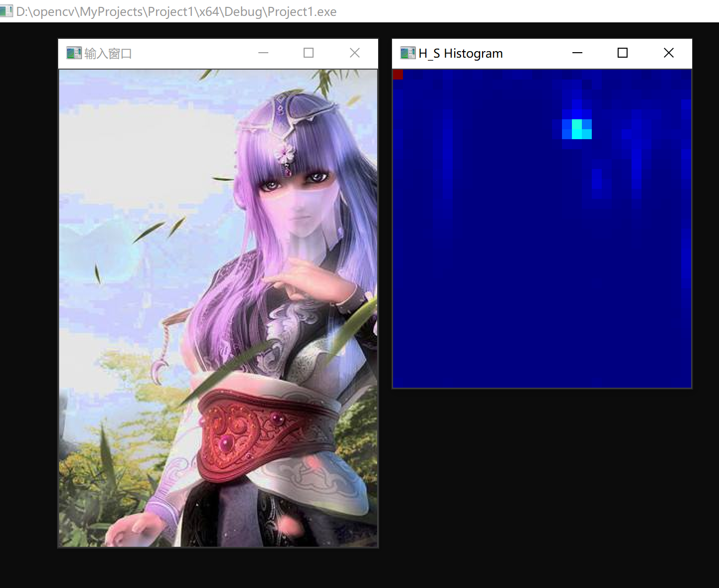The height and width of the screenshot is (588, 719).
Task: Click the 输入窗口 window app icon
Action: (74, 53)
